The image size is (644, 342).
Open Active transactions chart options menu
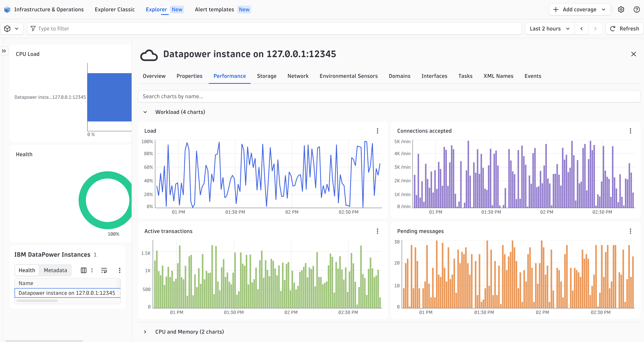point(377,231)
